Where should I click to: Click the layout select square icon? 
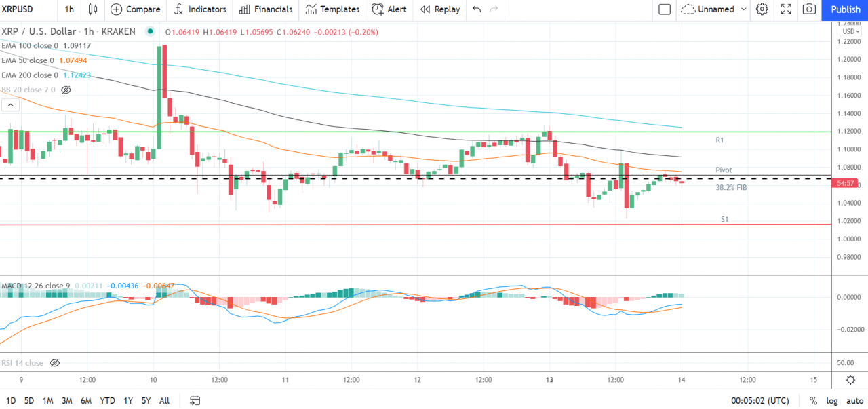pos(665,9)
